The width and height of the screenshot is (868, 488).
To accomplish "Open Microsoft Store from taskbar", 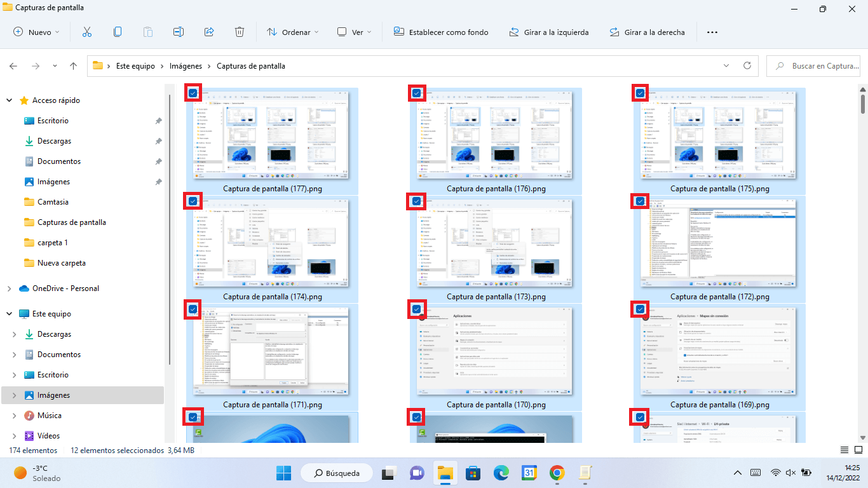I will click(473, 473).
